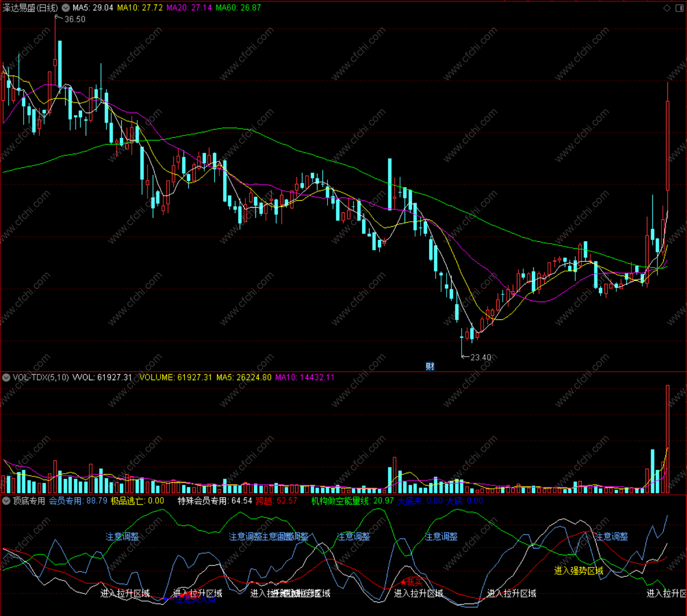Click the red 低买 star marker
This screenshot has height=616, width=687.
click(411, 582)
